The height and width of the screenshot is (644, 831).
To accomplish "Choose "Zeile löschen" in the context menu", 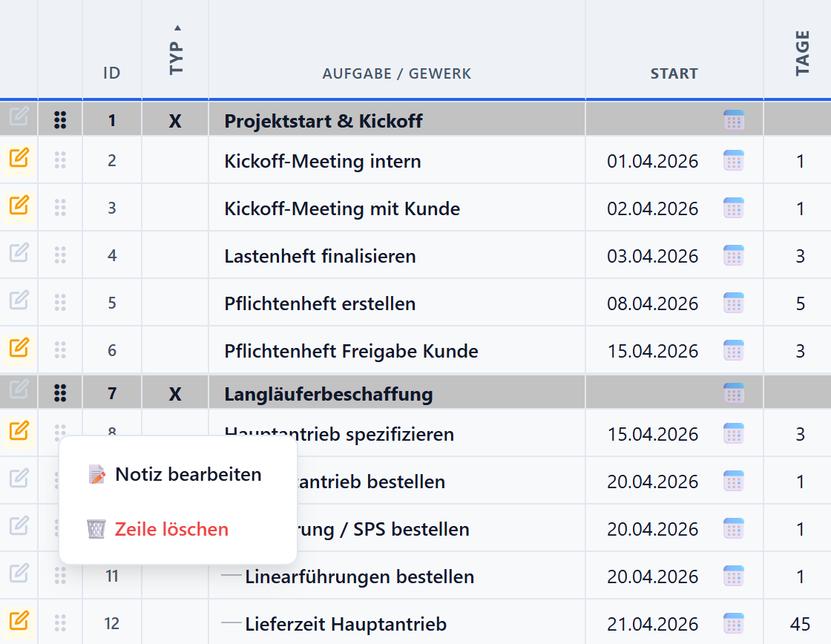I will pyautogui.click(x=171, y=529).
